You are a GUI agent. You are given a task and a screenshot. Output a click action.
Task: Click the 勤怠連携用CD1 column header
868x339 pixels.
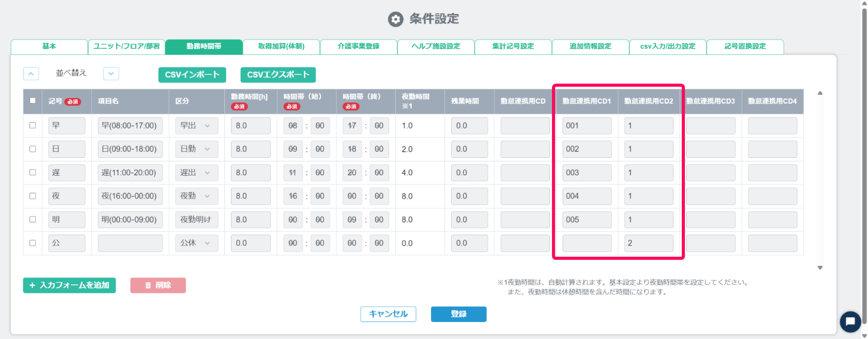click(586, 101)
